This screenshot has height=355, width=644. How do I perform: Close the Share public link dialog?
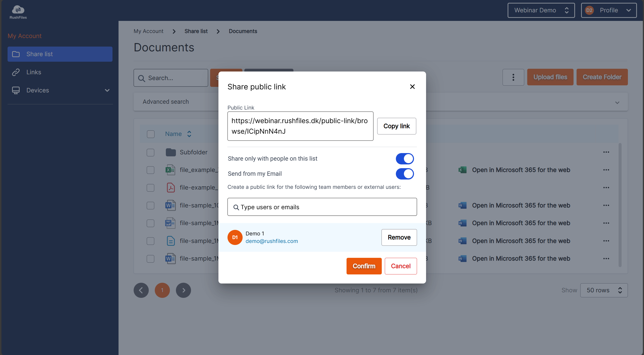click(x=412, y=87)
